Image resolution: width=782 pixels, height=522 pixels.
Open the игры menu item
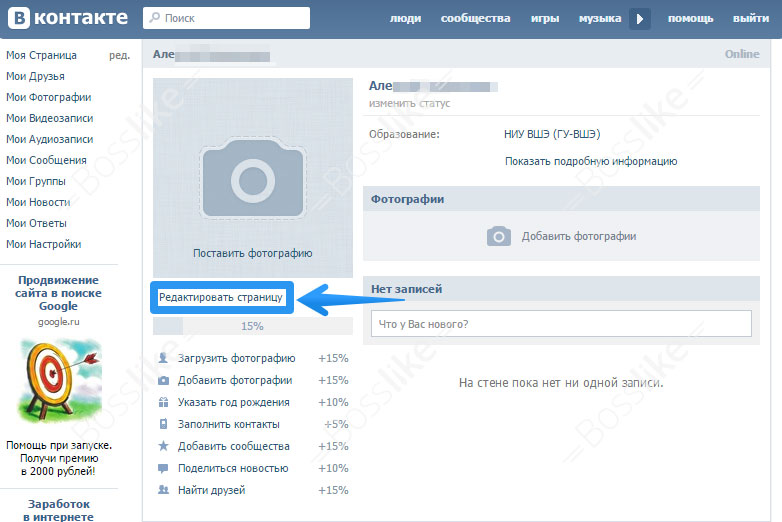coord(545,18)
